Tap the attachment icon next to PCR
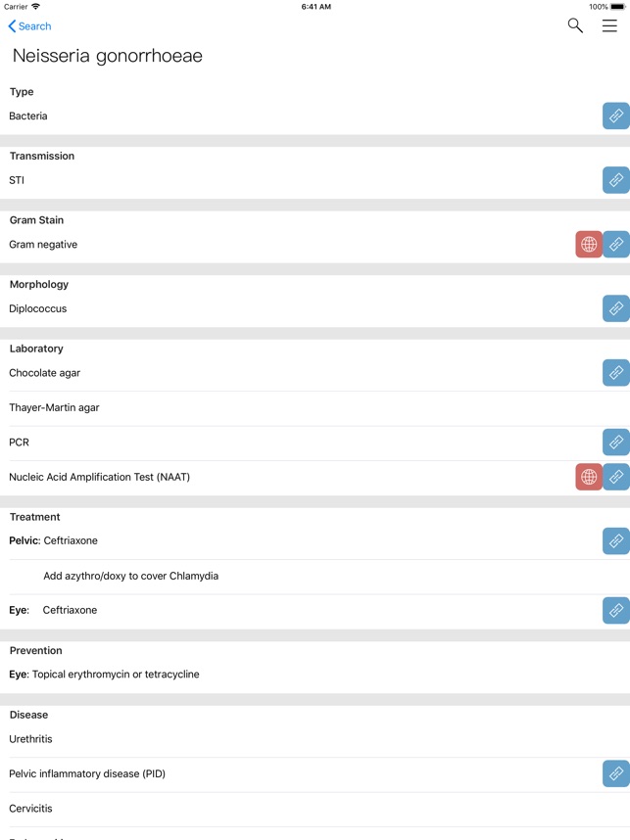The width and height of the screenshot is (630, 840). (615, 442)
